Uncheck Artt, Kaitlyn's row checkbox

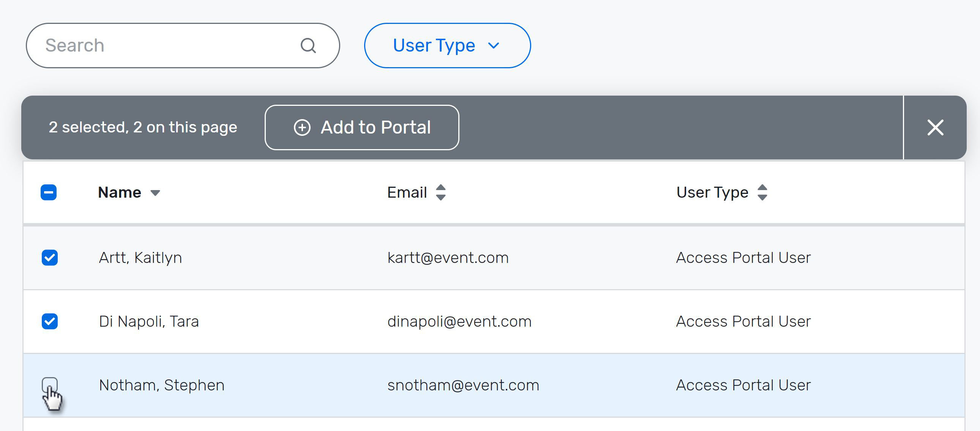[x=49, y=258]
